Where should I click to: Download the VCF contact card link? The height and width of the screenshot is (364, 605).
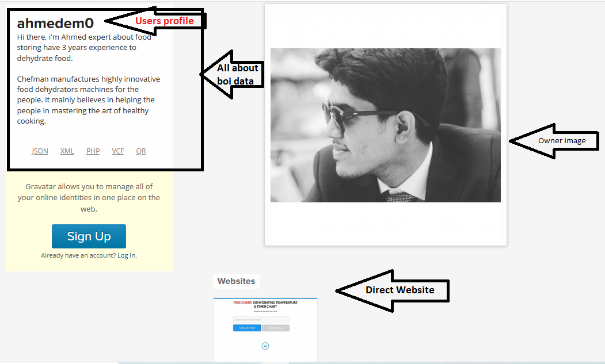[x=118, y=151]
